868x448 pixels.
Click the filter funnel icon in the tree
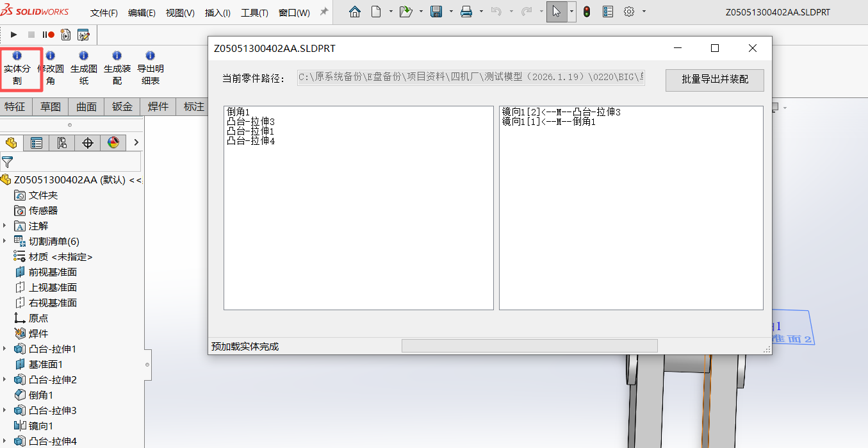pos(8,162)
